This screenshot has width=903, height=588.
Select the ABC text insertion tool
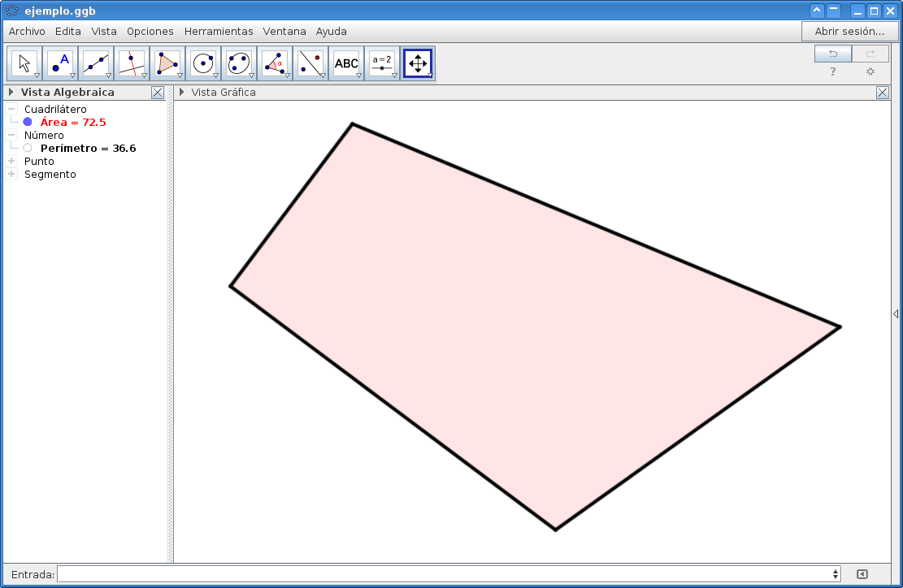tap(346, 63)
